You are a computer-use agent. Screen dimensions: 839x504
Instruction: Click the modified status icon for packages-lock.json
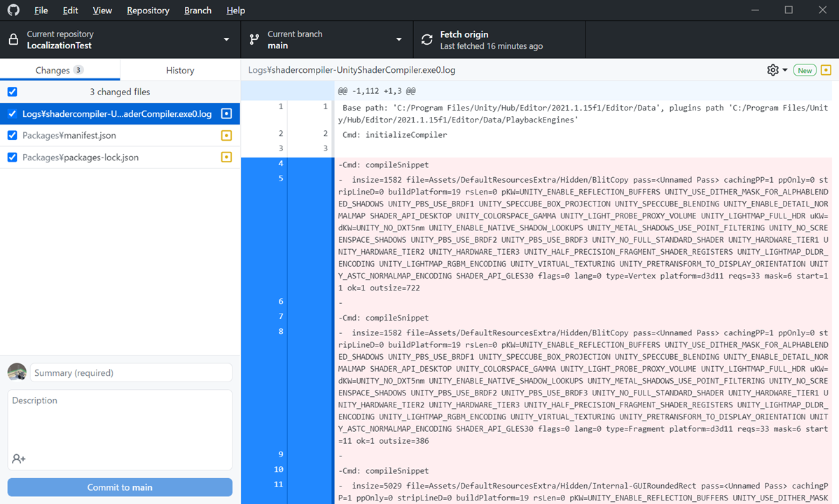click(x=226, y=157)
